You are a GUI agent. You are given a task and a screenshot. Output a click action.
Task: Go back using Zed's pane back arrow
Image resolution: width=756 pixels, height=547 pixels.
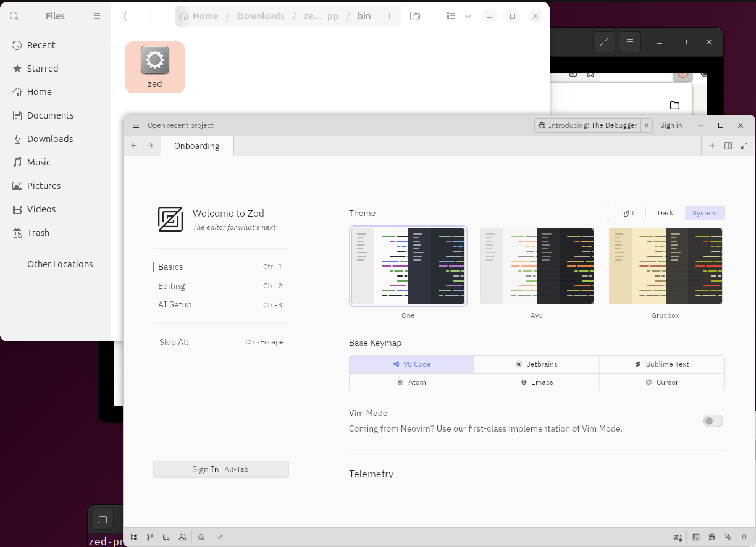pos(134,146)
